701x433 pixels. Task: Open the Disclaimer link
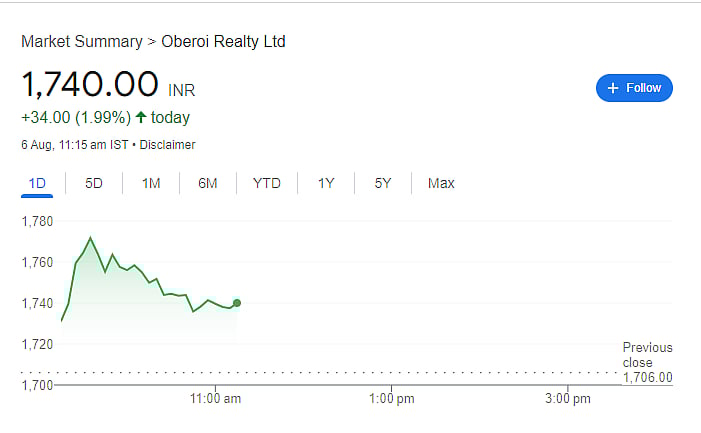pos(168,145)
